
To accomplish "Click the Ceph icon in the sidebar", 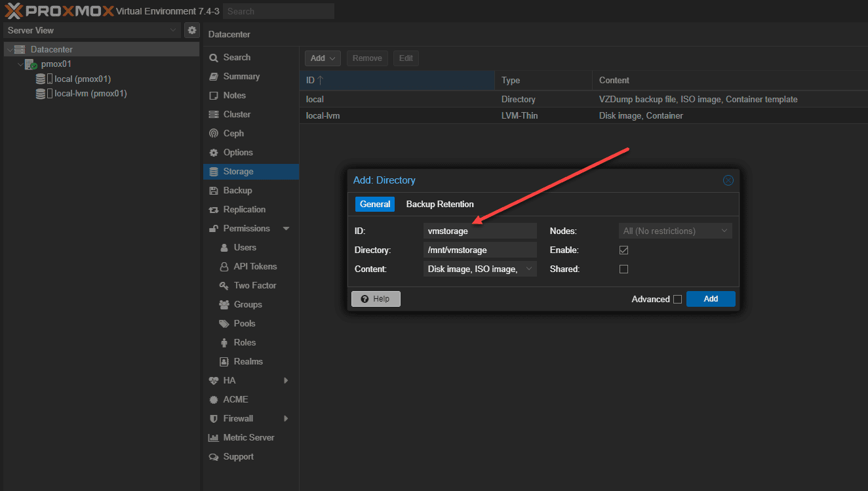I will point(214,134).
